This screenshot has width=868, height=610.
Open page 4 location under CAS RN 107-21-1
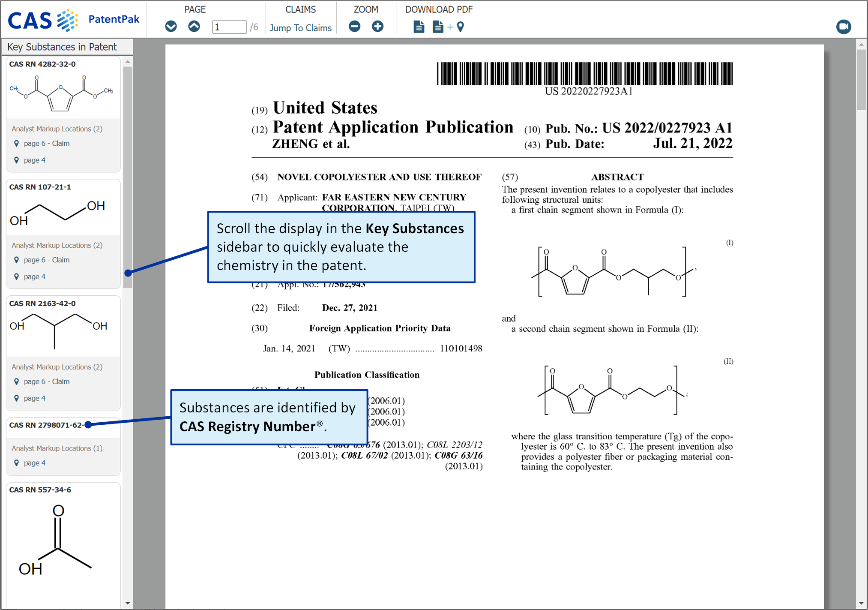coord(34,277)
